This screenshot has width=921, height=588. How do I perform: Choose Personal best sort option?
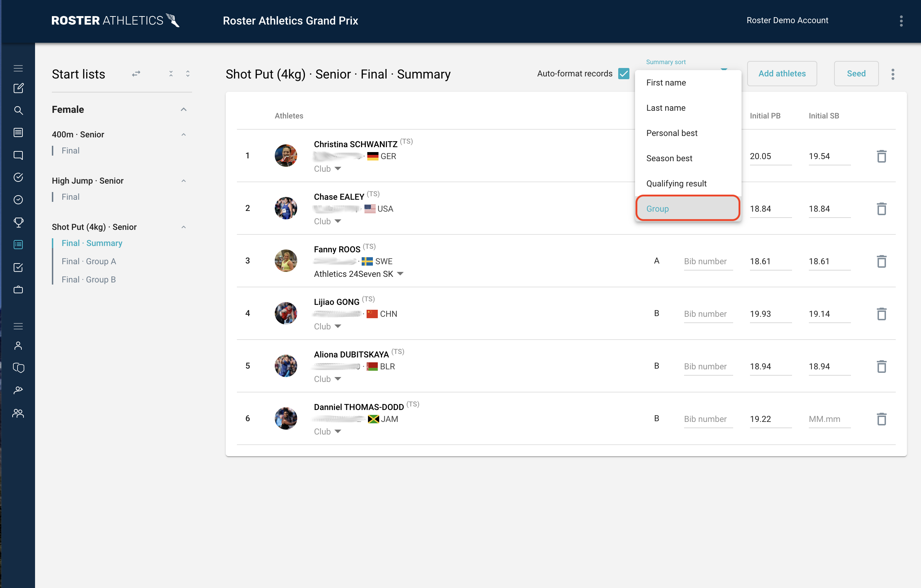click(671, 133)
